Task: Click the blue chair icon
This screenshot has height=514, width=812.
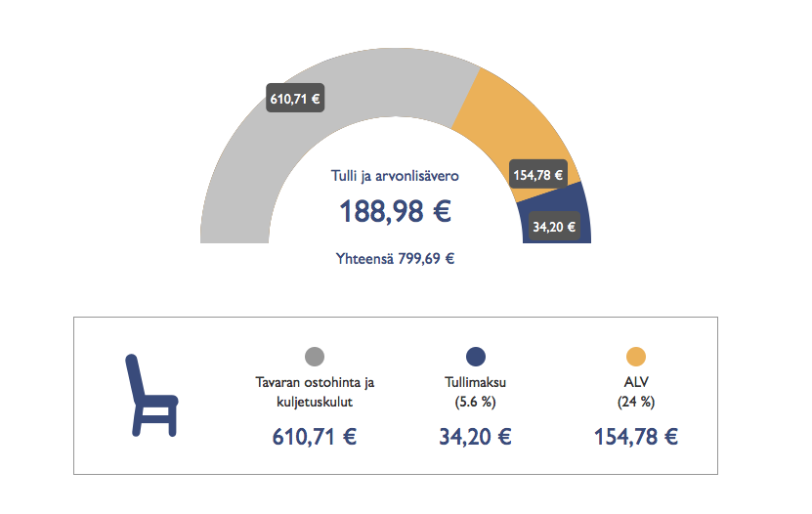Action: (150, 396)
